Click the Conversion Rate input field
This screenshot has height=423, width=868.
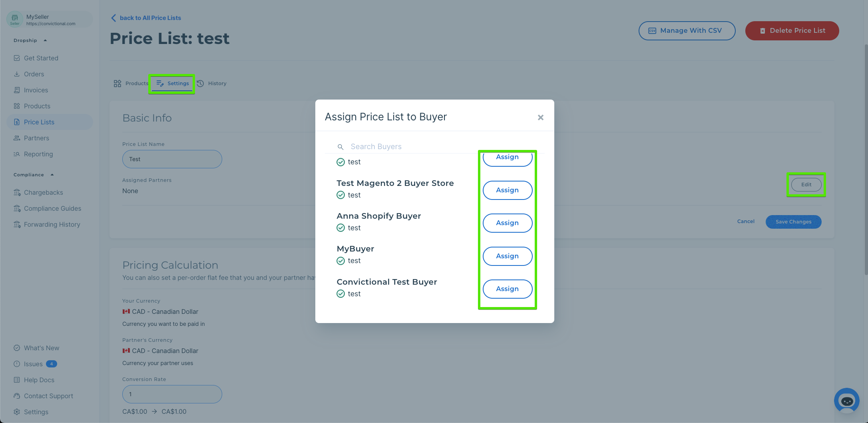172,394
